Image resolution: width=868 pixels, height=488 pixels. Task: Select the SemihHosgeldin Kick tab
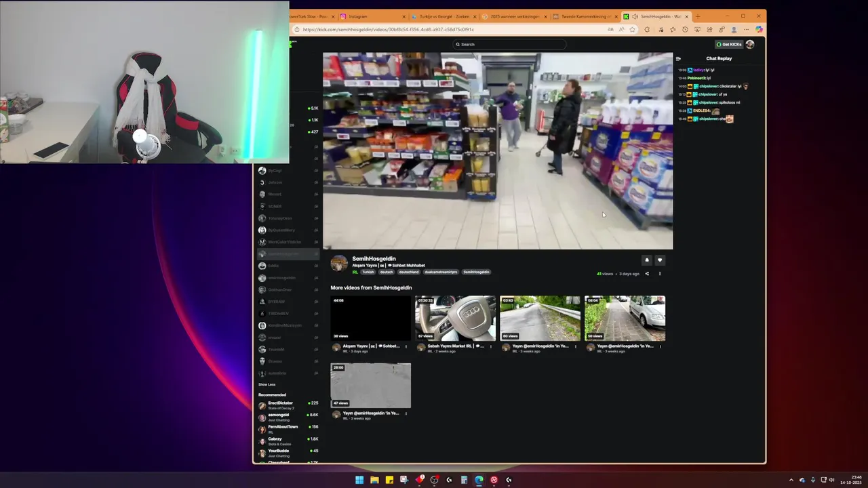(x=655, y=16)
